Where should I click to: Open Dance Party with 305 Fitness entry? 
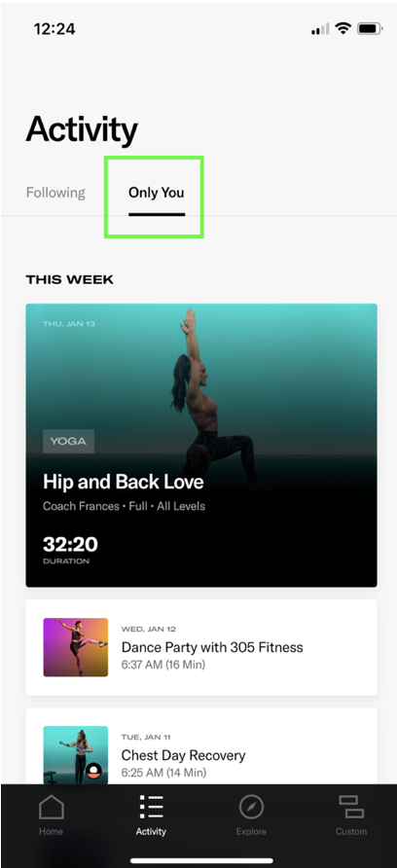coord(201,647)
